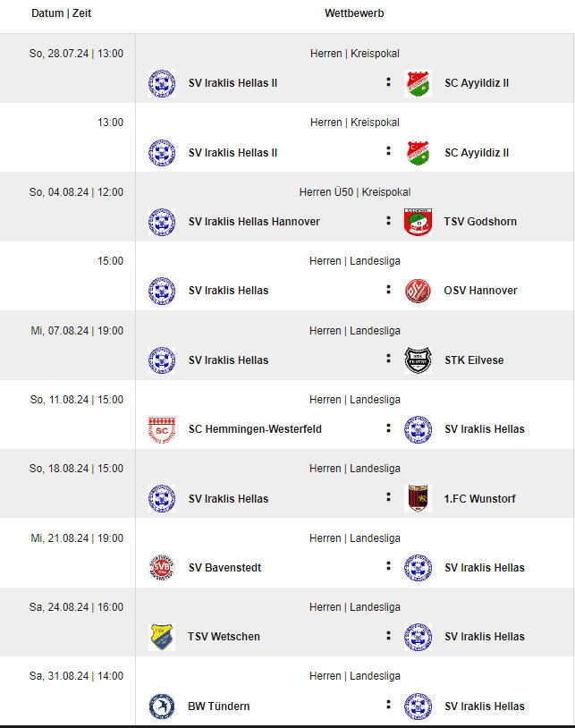Visit the SV Bavenstedt team page
The height and width of the screenshot is (728, 575).
click(x=224, y=568)
